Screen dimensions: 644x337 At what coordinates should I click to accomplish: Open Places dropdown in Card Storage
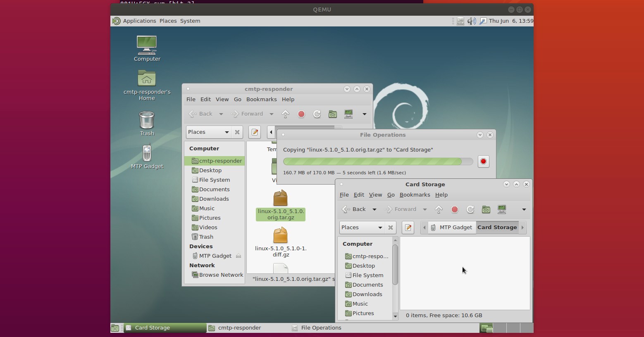(363, 228)
